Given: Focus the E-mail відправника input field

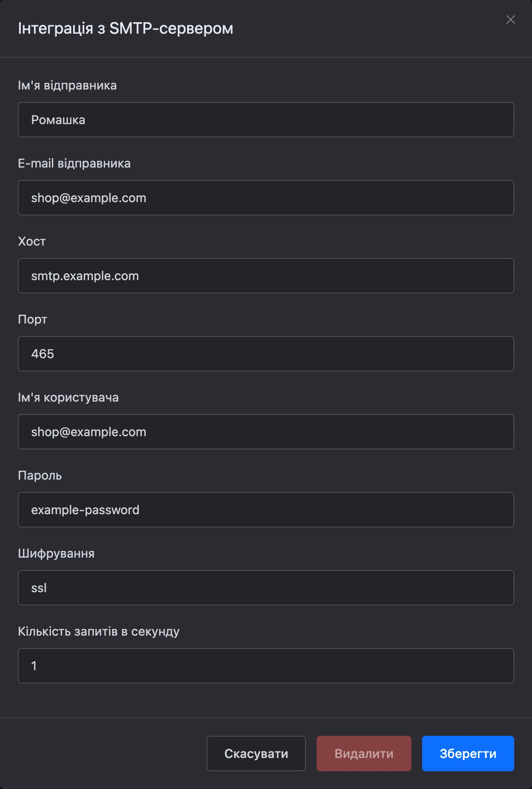Looking at the screenshot, I should pos(266,198).
